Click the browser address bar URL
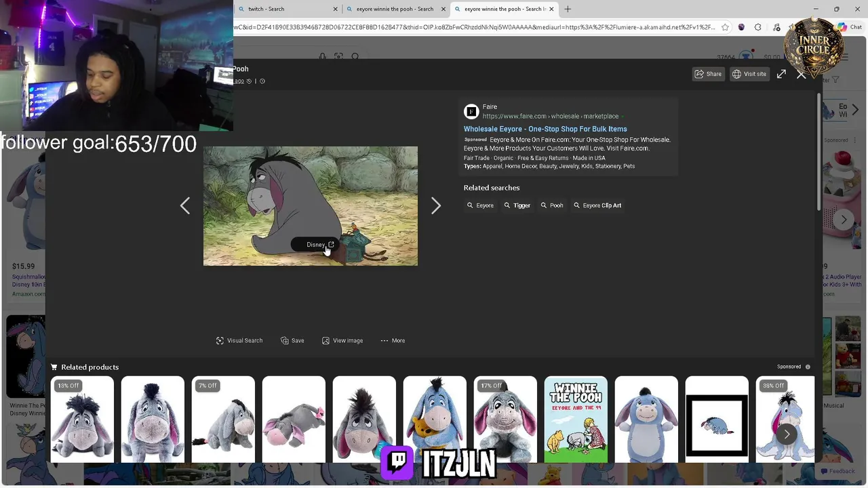868x488 pixels. (475, 27)
